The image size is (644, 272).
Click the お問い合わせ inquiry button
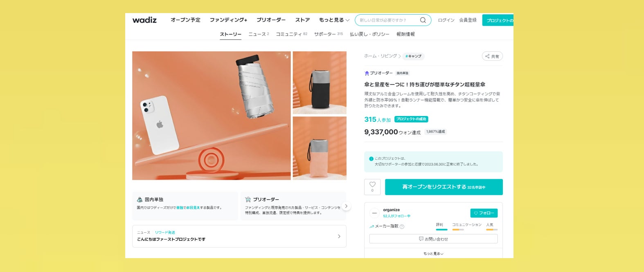click(x=433, y=239)
